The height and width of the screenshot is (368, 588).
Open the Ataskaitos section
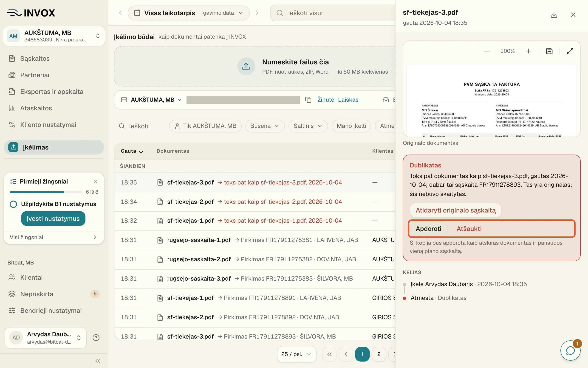[x=54, y=108]
